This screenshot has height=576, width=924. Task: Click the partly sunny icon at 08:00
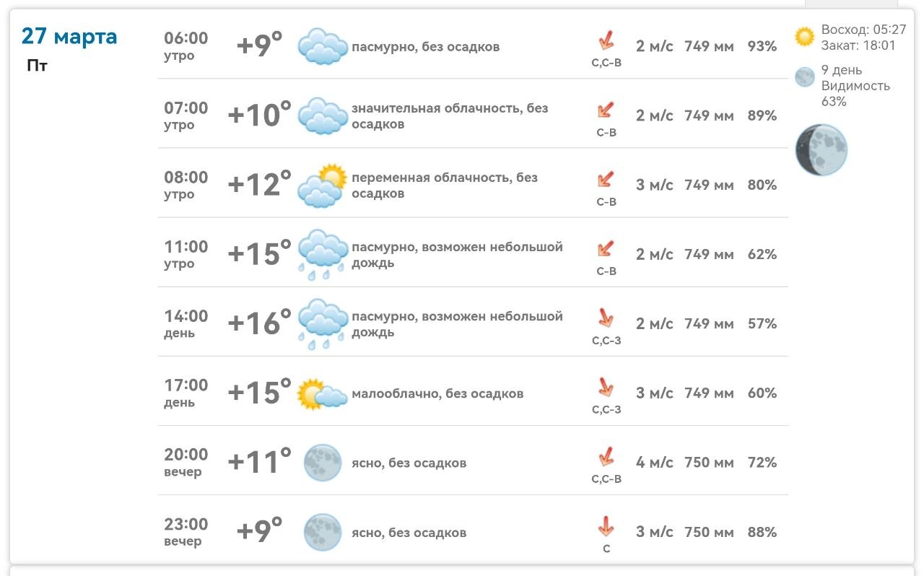coord(323,186)
